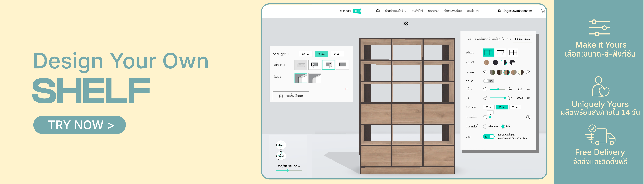Increase the กว้าง width with plus

click(510, 89)
